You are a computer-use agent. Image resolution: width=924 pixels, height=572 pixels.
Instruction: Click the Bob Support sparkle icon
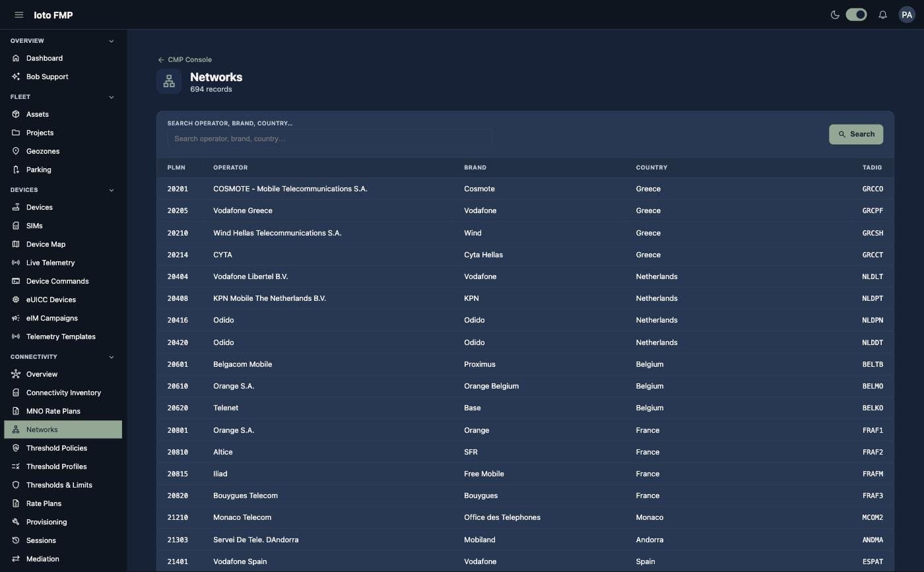[x=16, y=77]
